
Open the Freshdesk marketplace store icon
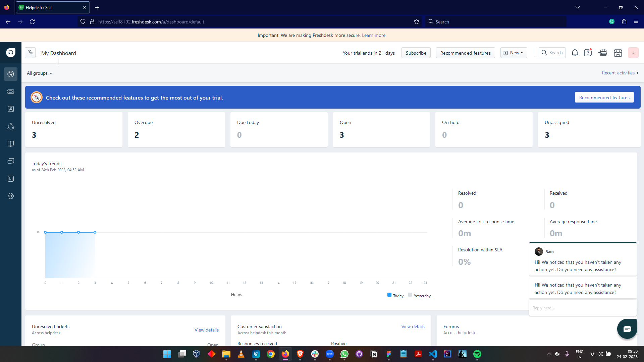(x=618, y=53)
